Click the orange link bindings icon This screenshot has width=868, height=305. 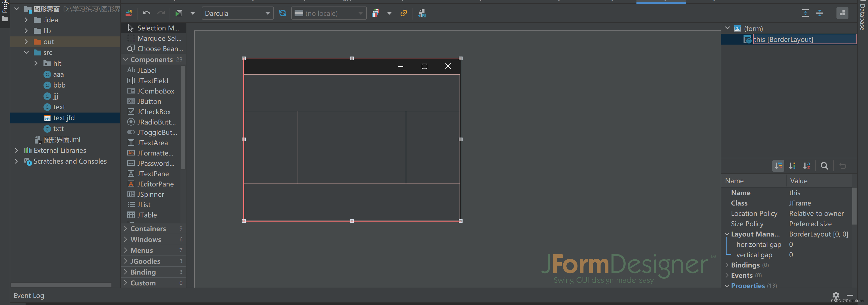point(403,13)
